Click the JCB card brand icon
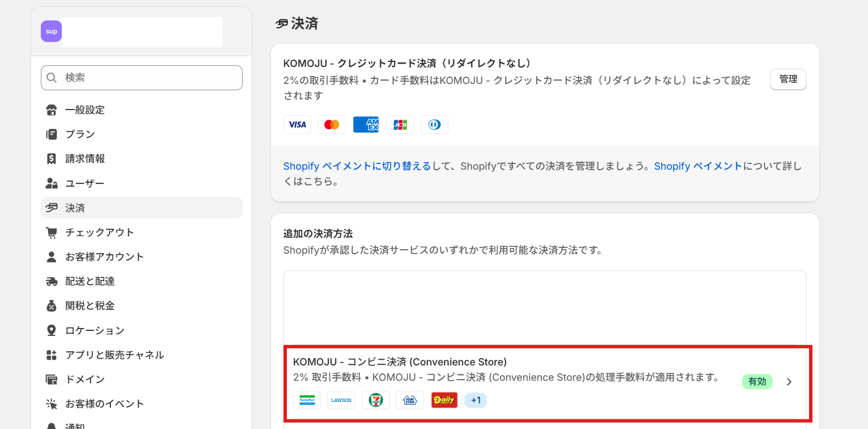 (x=400, y=124)
